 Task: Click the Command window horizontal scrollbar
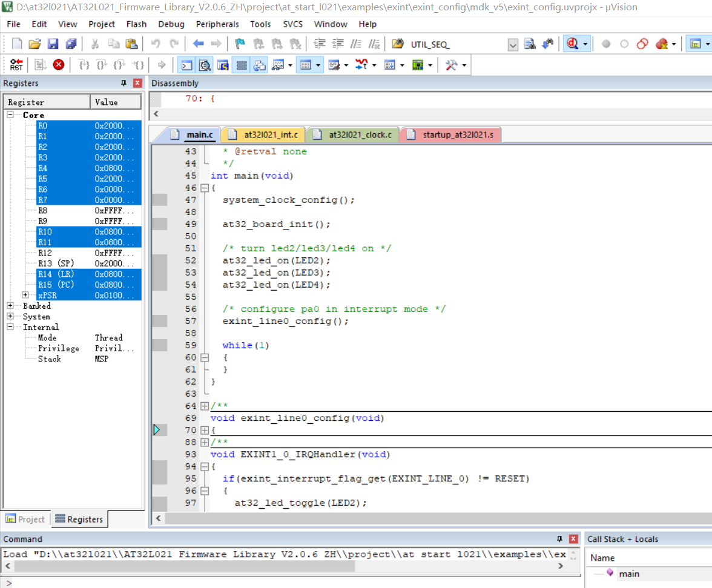coord(184,566)
